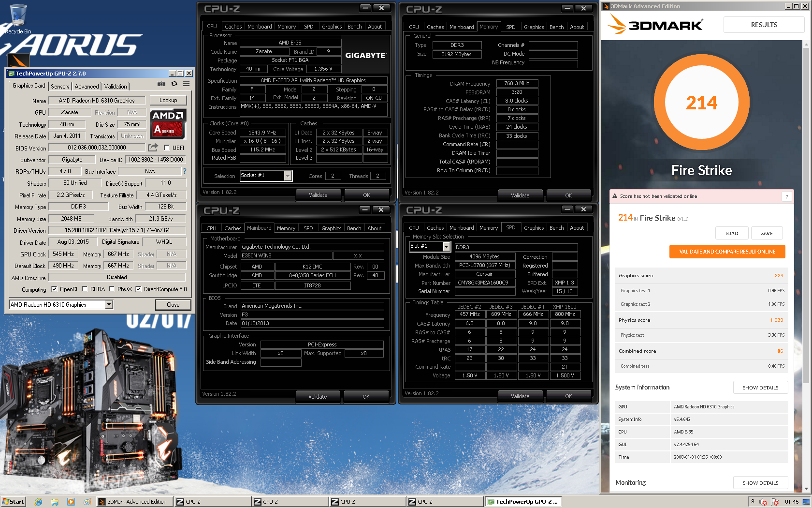Click the Start button
Viewport: 812px width, 508px height.
click(x=13, y=502)
